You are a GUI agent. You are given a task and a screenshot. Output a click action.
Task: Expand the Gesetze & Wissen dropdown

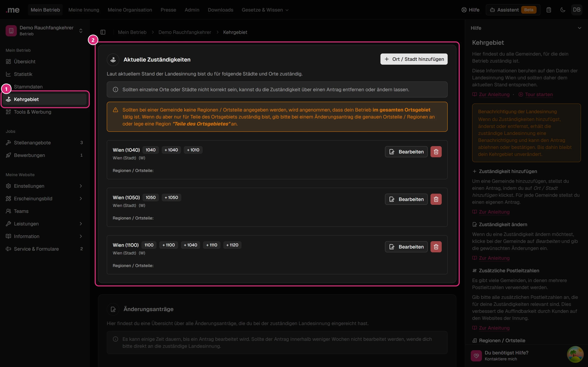265,10
